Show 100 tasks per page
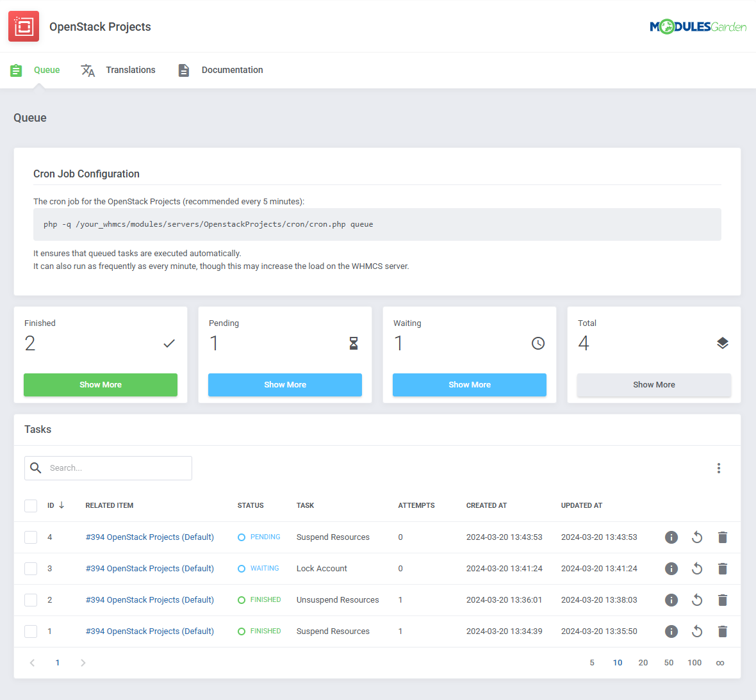Screen dimensions: 756x700 694,663
